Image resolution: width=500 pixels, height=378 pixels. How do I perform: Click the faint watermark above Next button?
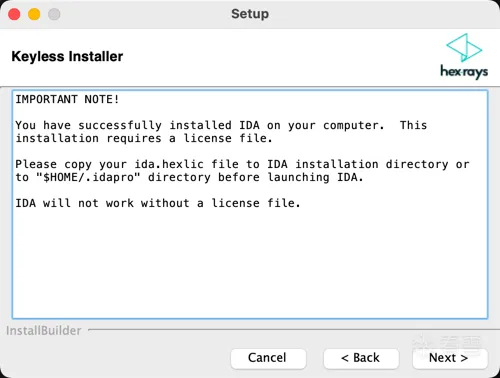[447, 343]
